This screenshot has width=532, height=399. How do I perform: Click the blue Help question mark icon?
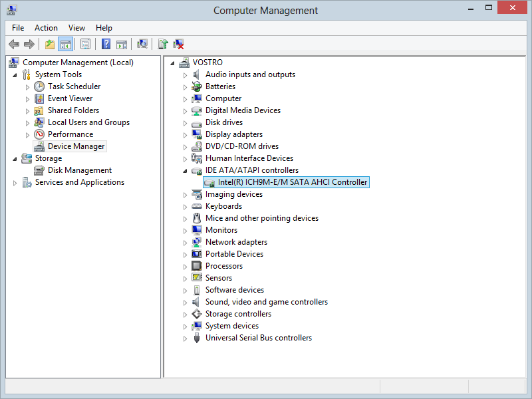pyautogui.click(x=106, y=44)
